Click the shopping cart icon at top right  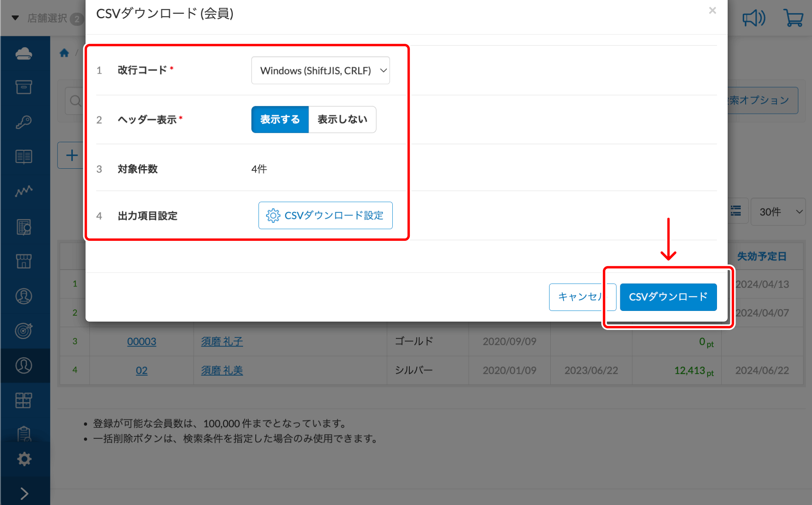point(793,18)
